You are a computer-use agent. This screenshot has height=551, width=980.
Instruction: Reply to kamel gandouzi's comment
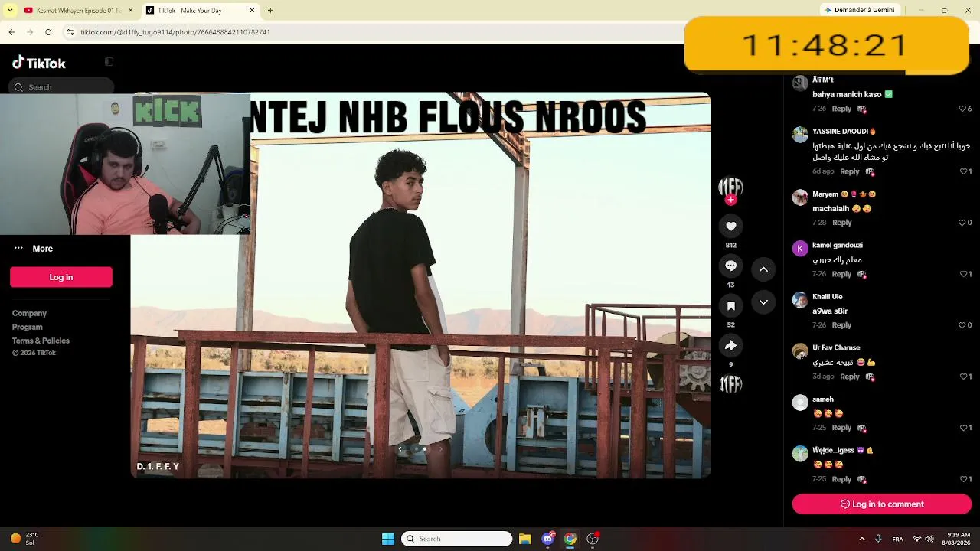point(841,274)
